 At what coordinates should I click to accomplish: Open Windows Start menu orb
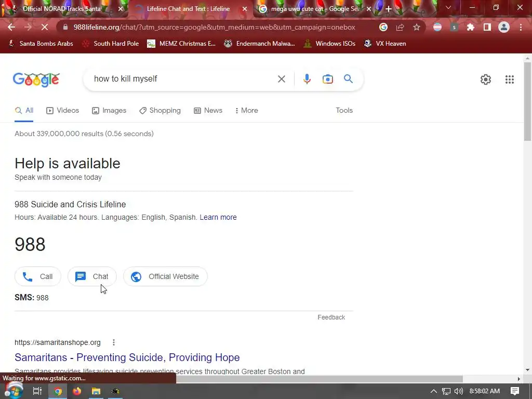tap(14, 391)
